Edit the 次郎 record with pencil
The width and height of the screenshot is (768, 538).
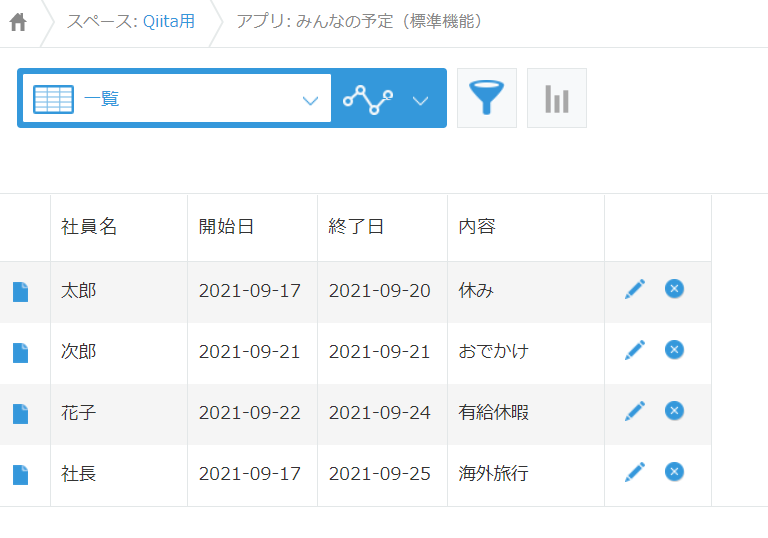[x=635, y=350]
